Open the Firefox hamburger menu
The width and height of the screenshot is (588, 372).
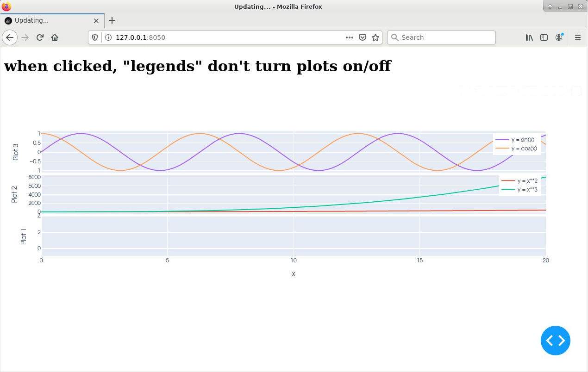[x=577, y=37]
